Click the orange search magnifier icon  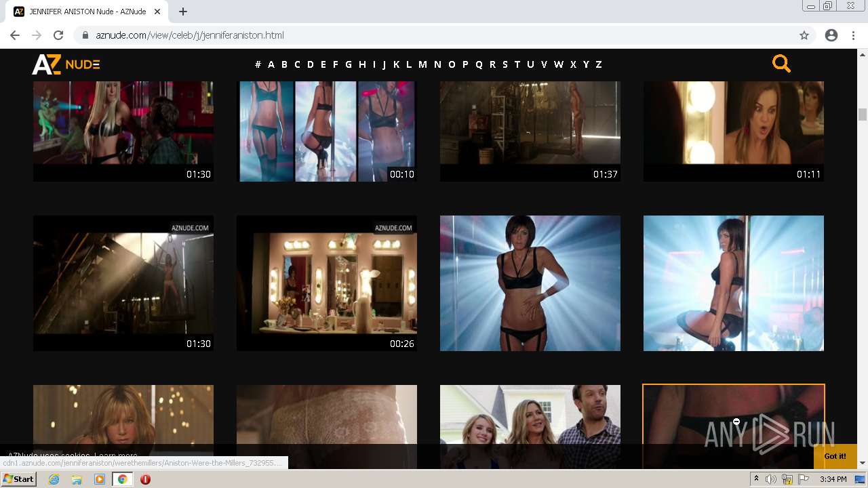pos(781,64)
